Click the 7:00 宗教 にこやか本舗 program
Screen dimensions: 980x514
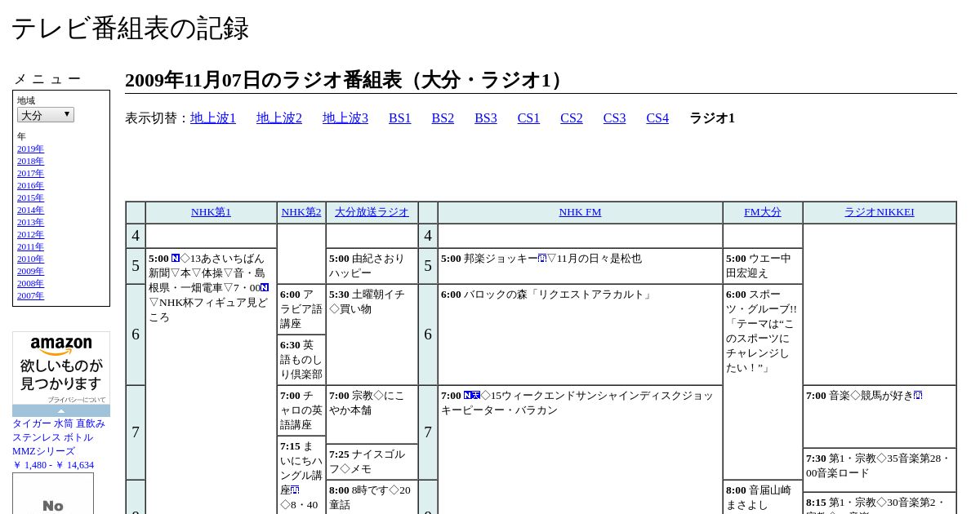click(372, 414)
